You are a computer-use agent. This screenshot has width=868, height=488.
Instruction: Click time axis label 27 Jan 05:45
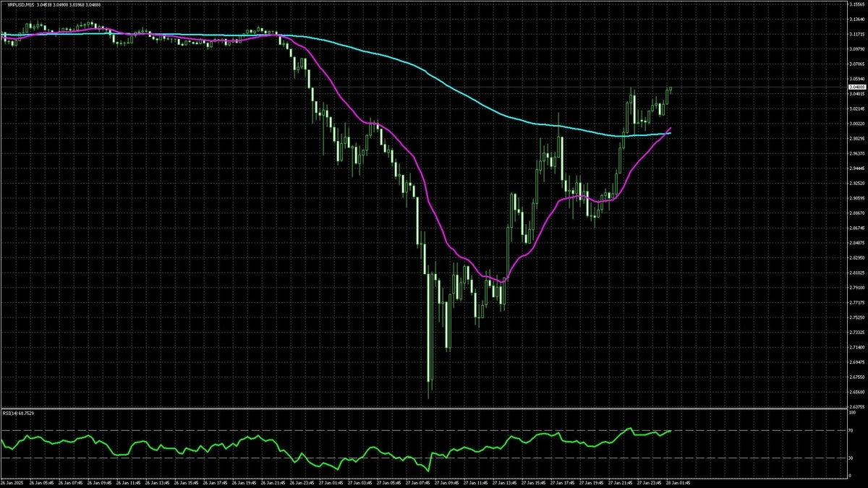pos(389,483)
